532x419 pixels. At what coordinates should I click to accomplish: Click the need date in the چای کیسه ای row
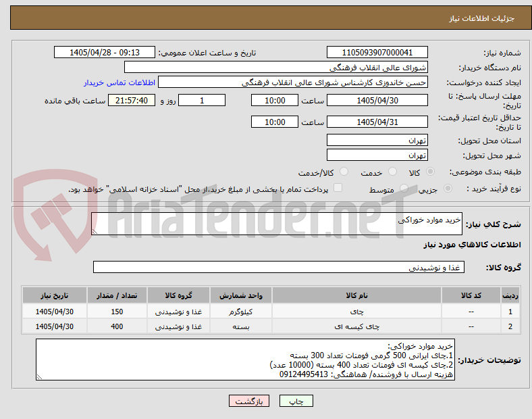pos(54,326)
